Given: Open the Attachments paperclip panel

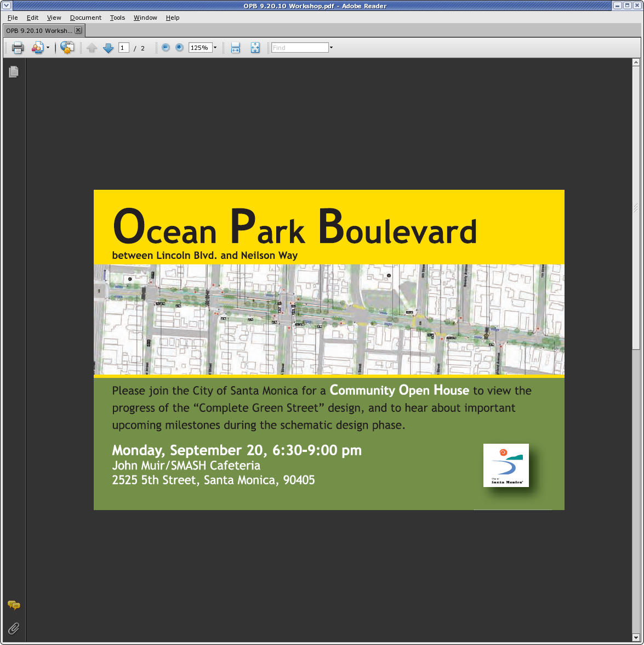Looking at the screenshot, I should coord(14,628).
